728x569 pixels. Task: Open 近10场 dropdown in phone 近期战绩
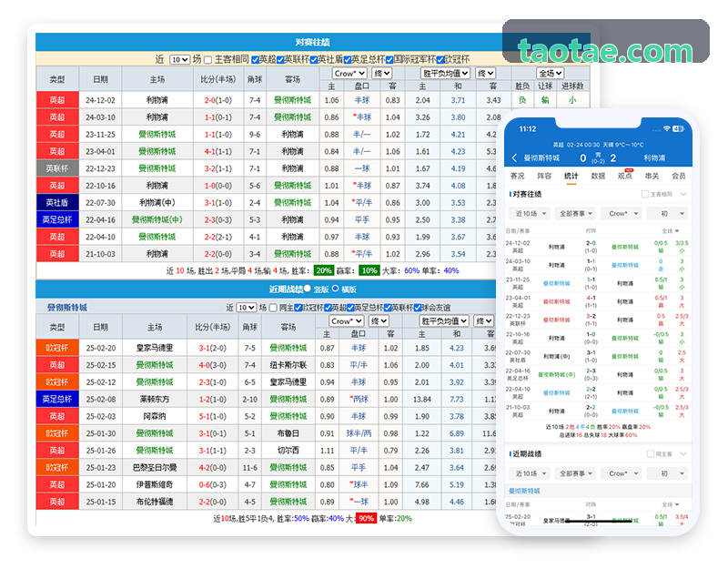tap(530, 473)
